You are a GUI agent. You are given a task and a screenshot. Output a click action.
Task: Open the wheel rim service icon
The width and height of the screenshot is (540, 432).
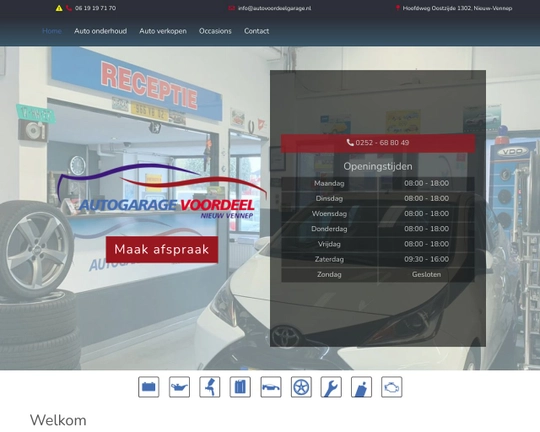[x=301, y=387]
